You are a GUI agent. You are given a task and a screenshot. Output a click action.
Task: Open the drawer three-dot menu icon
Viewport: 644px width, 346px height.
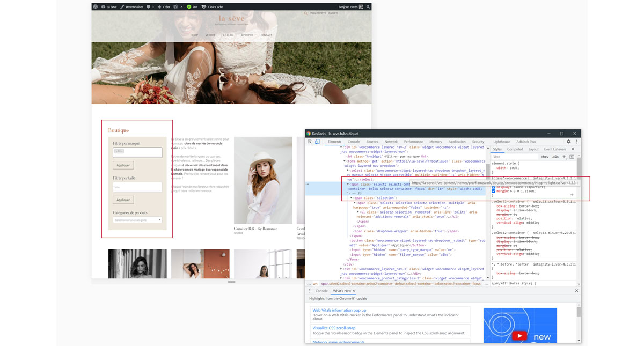(310, 291)
